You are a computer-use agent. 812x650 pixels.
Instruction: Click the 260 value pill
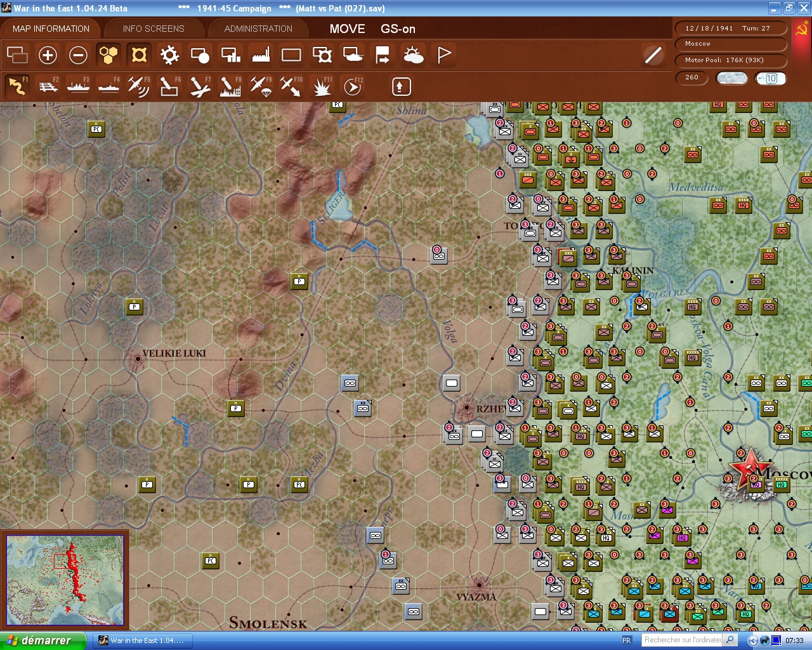pyautogui.click(x=692, y=77)
